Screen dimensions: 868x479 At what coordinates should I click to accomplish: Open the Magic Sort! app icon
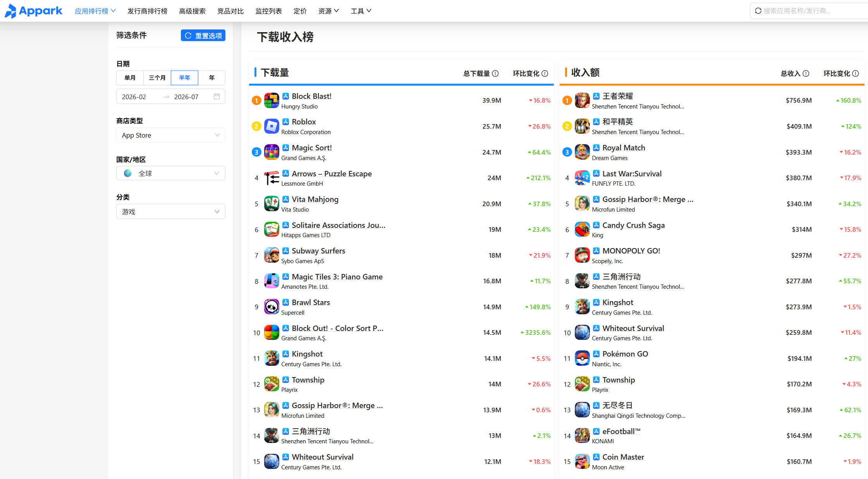(272, 152)
